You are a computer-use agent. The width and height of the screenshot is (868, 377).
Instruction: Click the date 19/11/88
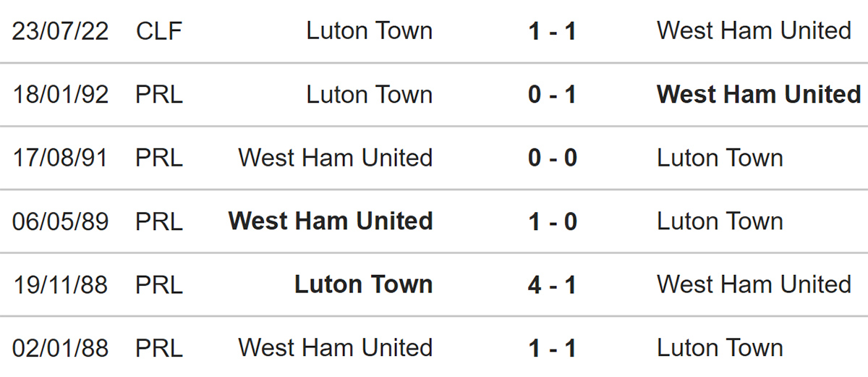(x=60, y=284)
